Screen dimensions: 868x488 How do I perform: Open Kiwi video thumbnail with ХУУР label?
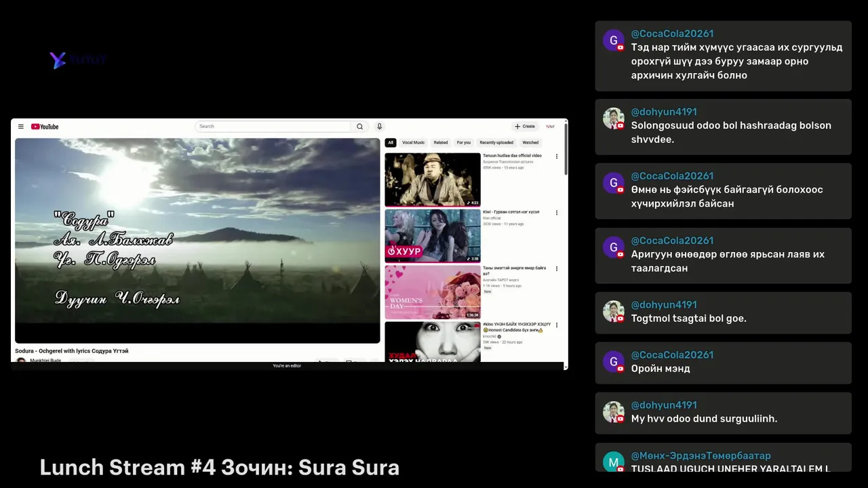(433, 236)
